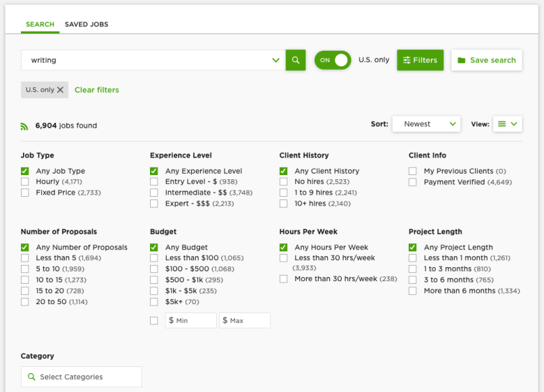
Task: Switch to the Saved Jobs tab
Action: point(86,24)
